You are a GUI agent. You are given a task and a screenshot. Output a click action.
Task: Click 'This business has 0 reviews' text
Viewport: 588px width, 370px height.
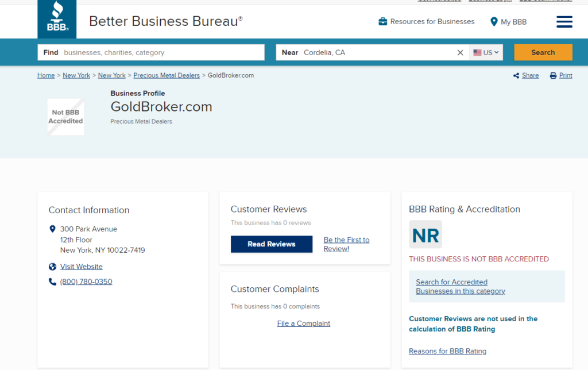point(271,223)
